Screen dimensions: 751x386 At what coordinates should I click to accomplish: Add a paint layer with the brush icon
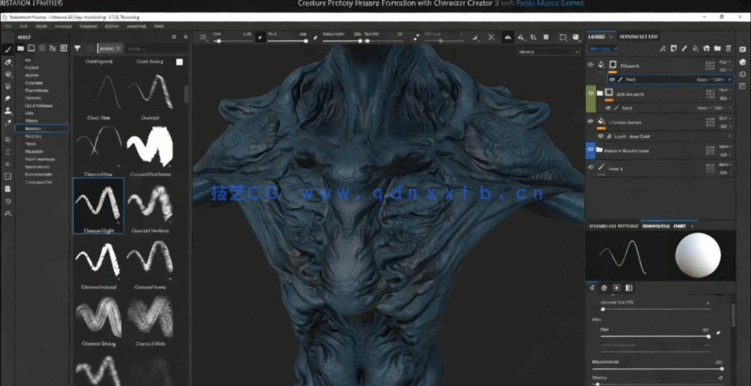[x=684, y=48]
